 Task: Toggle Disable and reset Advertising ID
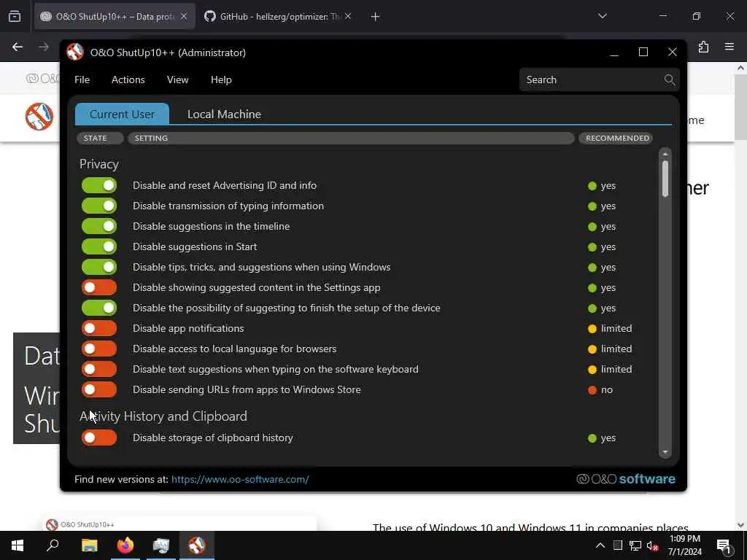pos(99,185)
